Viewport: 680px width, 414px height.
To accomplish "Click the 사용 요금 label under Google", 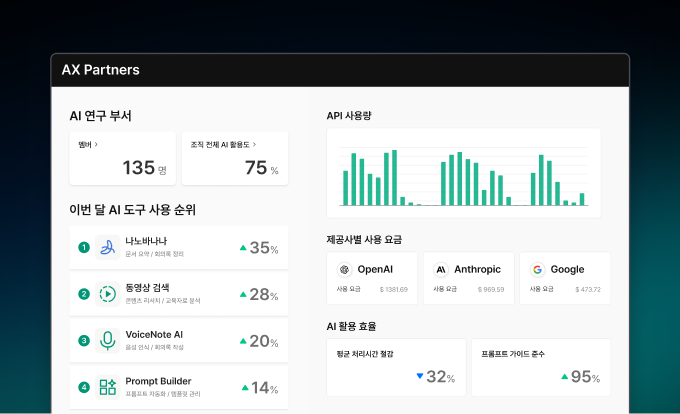I will [x=542, y=289].
